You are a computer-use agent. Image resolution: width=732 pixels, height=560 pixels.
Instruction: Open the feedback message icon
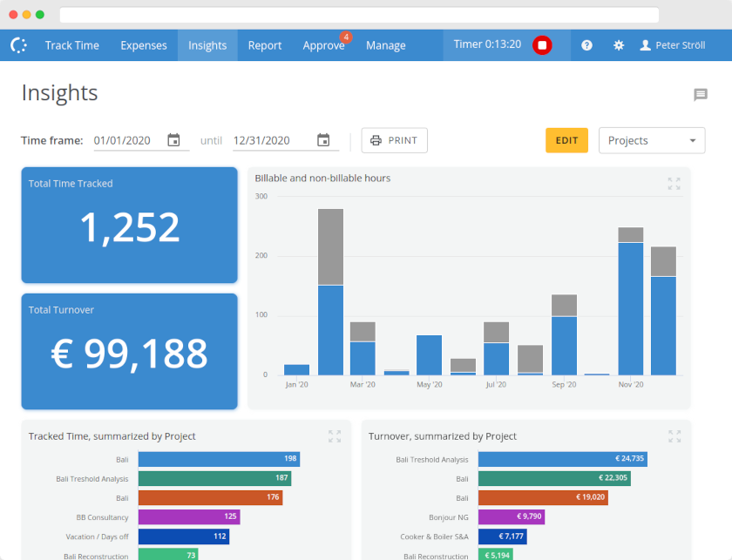700,95
